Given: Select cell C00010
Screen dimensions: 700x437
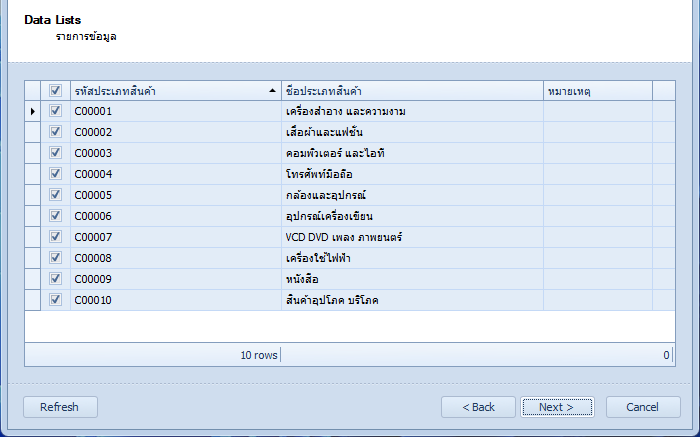Looking at the screenshot, I should tap(176, 300).
